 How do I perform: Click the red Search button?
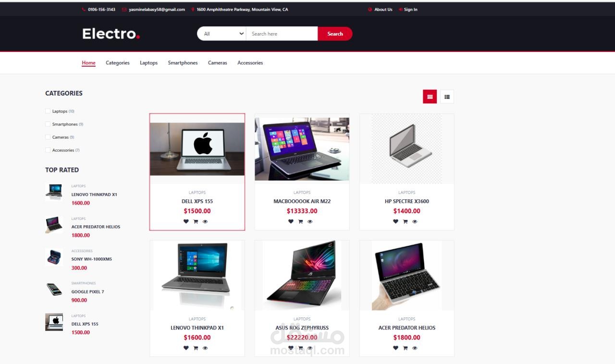335,34
